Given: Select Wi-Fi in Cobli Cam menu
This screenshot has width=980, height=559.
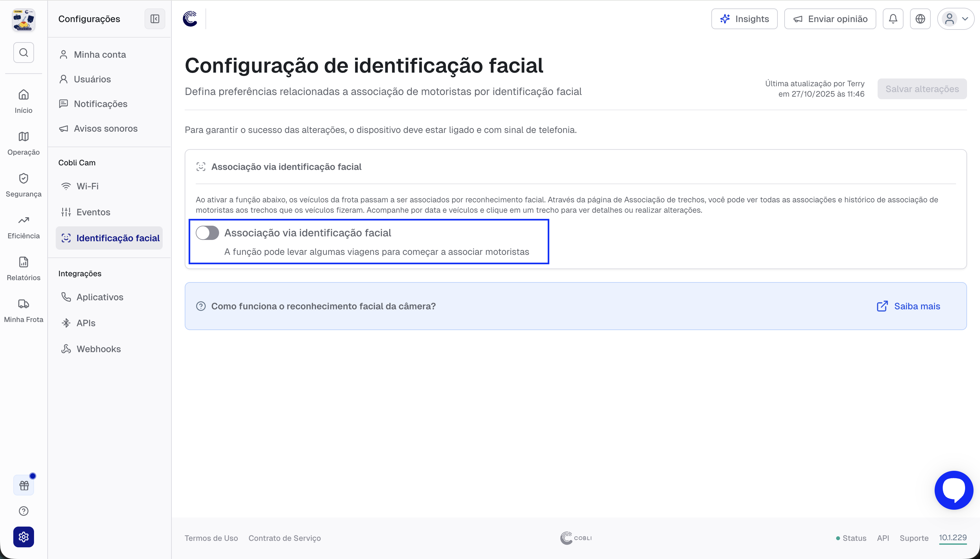Looking at the screenshot, I should [x=87, y=186].
